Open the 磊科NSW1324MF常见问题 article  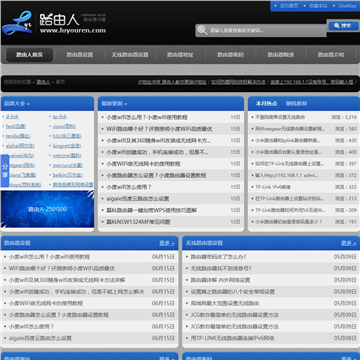pos(138,222)
